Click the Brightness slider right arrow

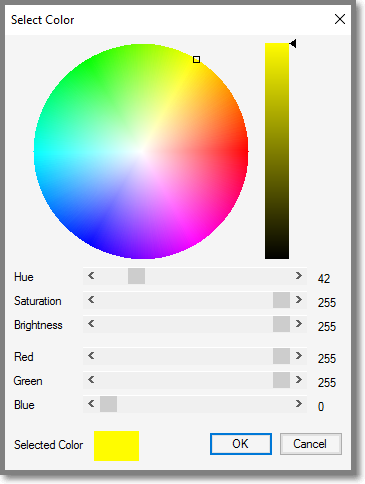pos(299,324)
